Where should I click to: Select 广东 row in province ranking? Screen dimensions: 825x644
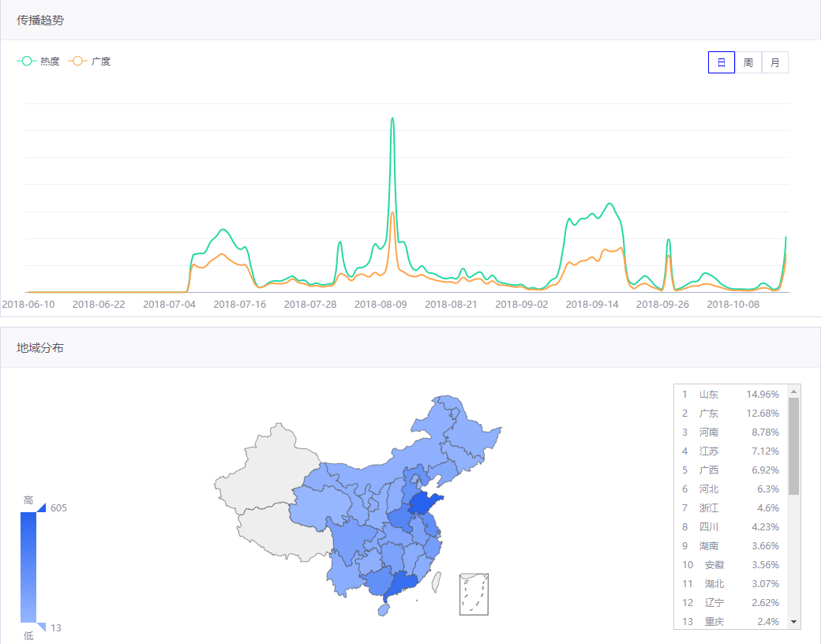(730, 413)
